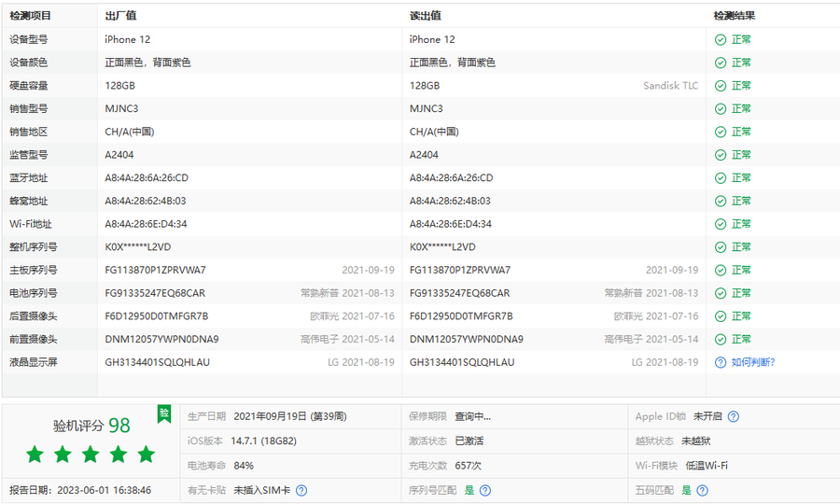The height and width of the screenshot is (504, 840).
Task: Click the 读出值 128GB cell
Action: pyautogui.click(x=425, y=86)
